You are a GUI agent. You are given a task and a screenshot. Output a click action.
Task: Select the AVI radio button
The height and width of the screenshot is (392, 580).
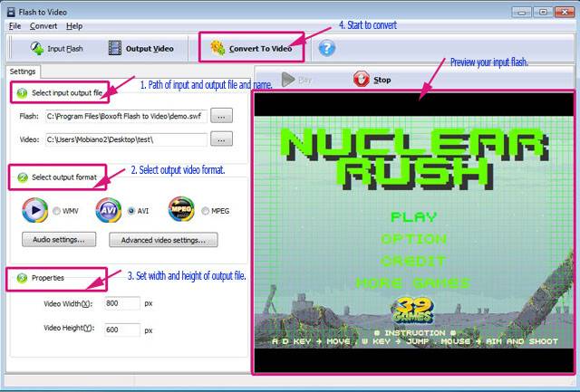[130, 211]
